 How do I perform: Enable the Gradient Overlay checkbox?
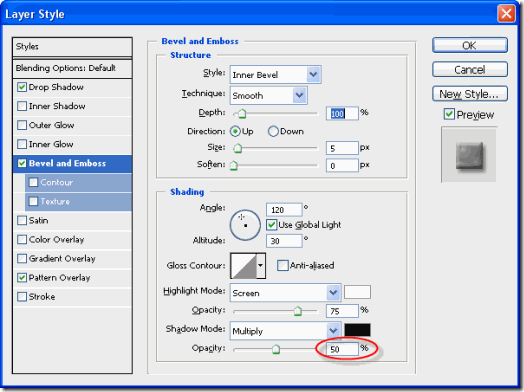(x=22, y=259)
